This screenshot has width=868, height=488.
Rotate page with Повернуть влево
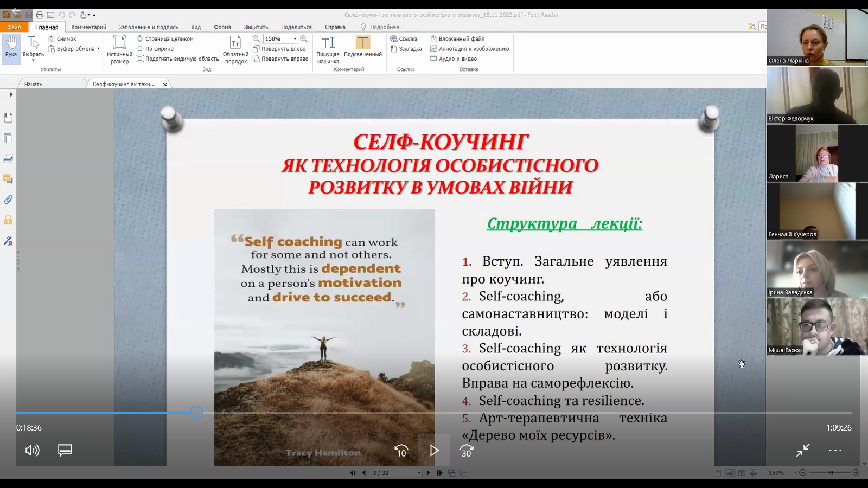point(279,49)
